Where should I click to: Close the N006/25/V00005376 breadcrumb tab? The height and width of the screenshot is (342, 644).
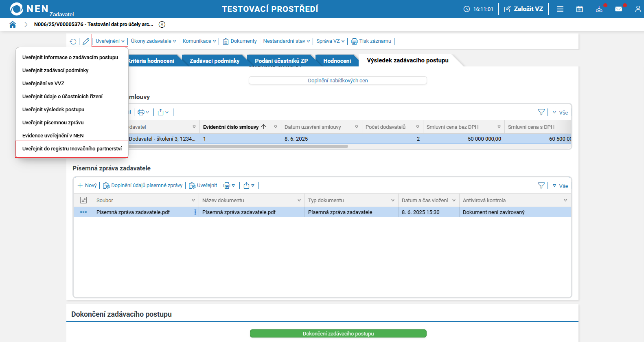162,24
